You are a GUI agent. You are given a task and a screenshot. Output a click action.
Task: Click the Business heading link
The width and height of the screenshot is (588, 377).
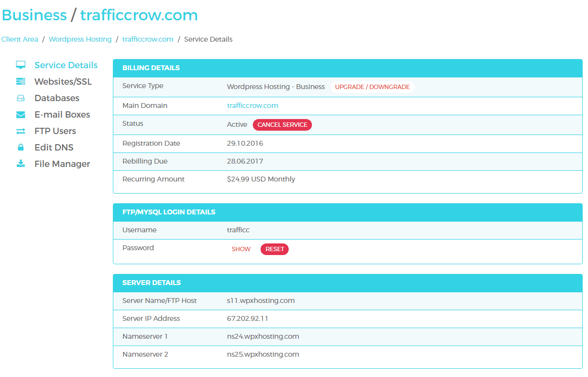point(34,15)
